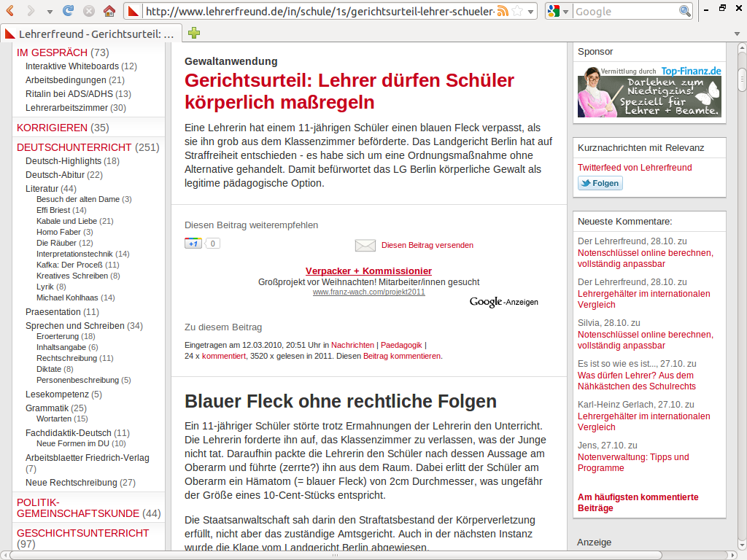Open the Verpacker + Kommissionier ad link
Viewport: 747px width, 560px height.
pos(368,271)
